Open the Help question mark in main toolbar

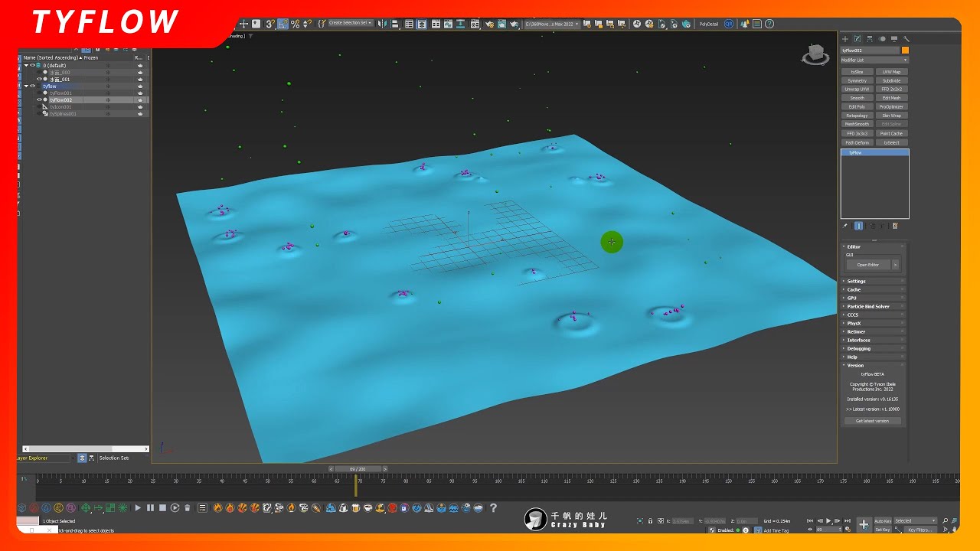pyautogui.click(x=769, y=24)
